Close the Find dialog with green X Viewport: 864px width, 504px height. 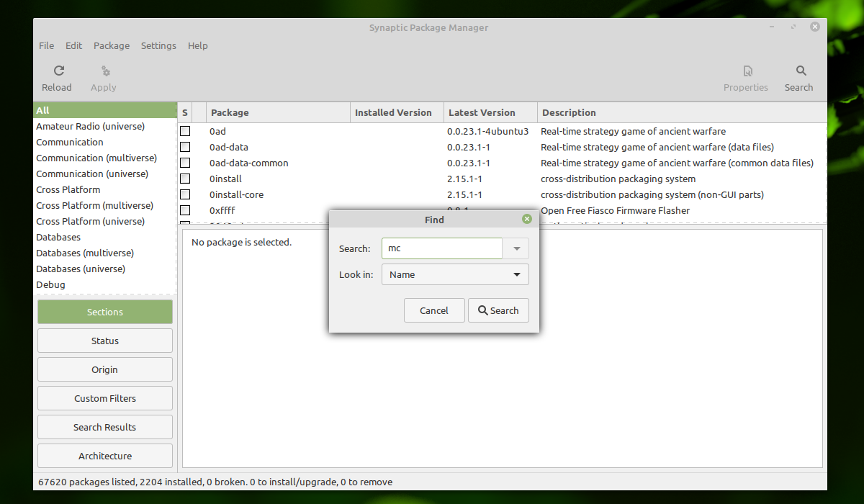(527, 219)
